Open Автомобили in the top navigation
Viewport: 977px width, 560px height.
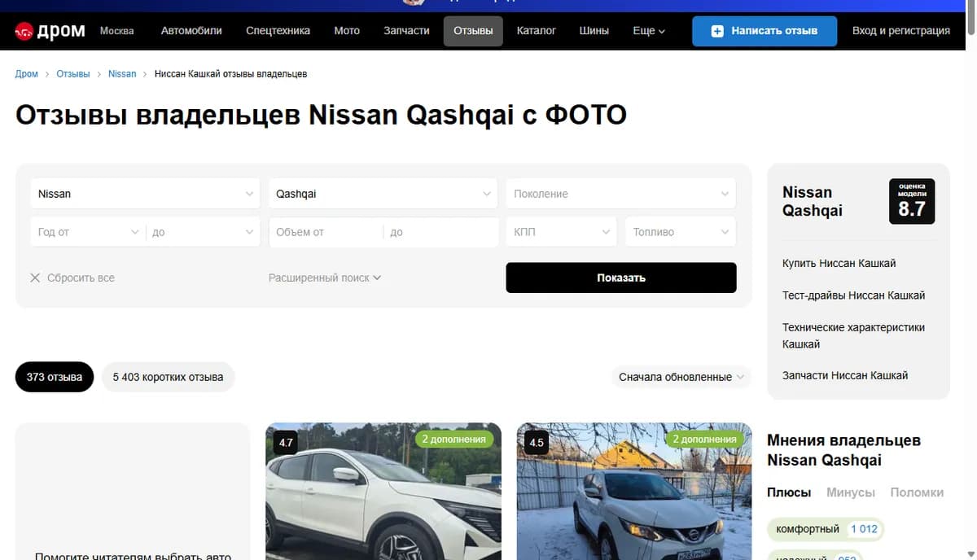pyautogui.click(x=191, y=31)
